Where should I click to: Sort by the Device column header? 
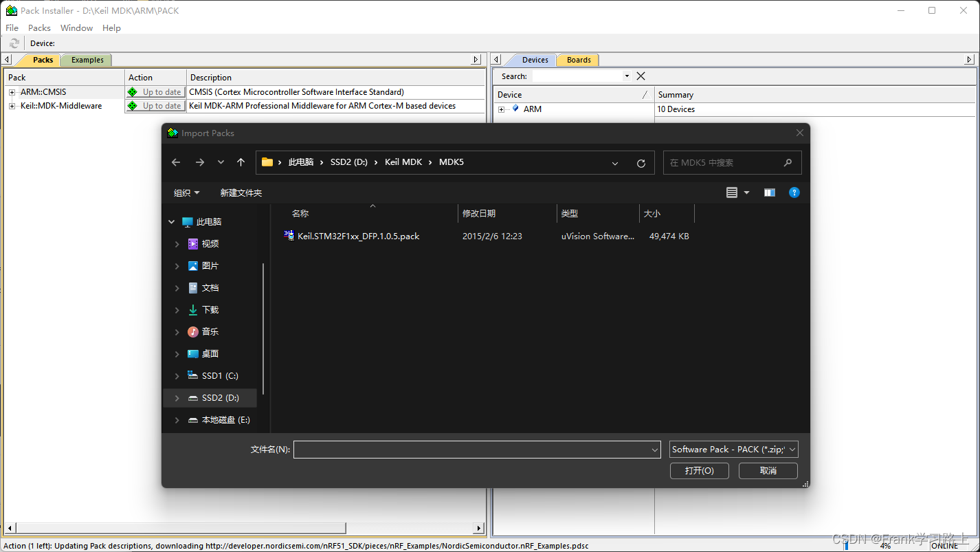[x=573, y=95]
